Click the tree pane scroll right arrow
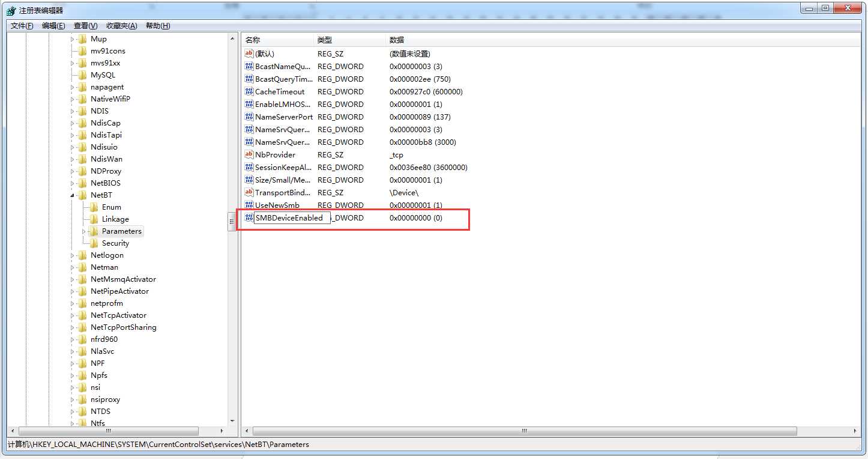 coord(222,431)
